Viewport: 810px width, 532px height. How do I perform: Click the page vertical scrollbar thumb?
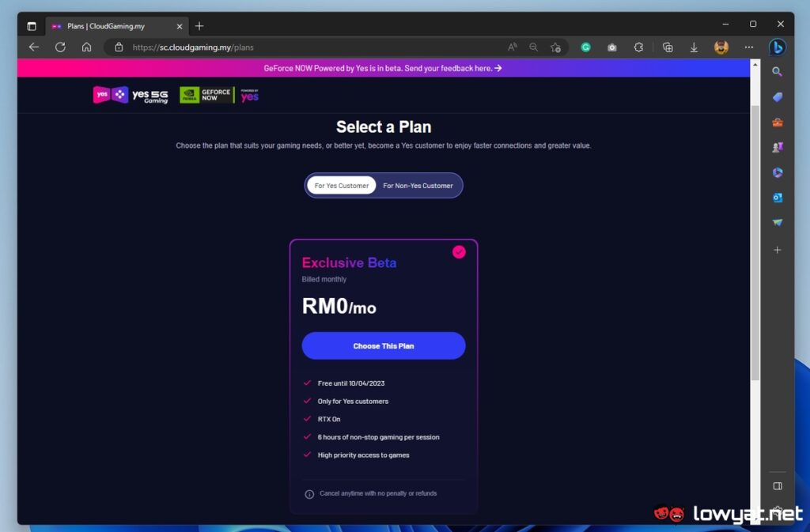coord(755,243)
